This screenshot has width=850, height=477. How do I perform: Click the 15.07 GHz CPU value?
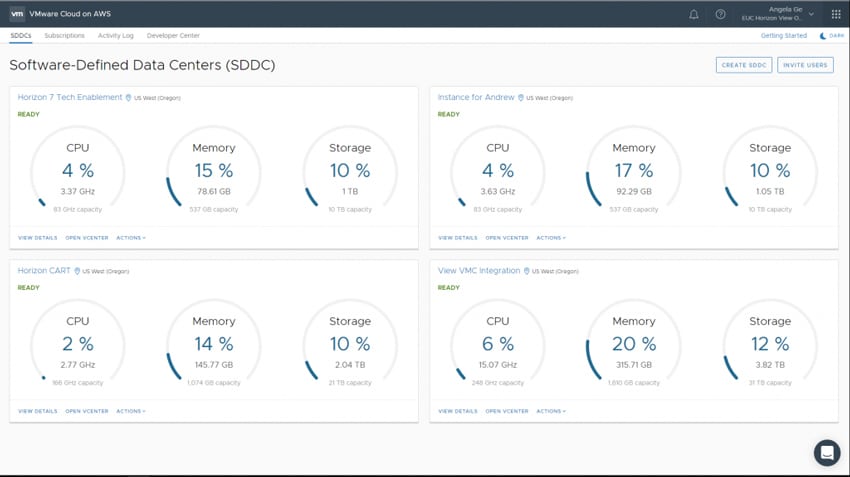(x=498, y=365)
